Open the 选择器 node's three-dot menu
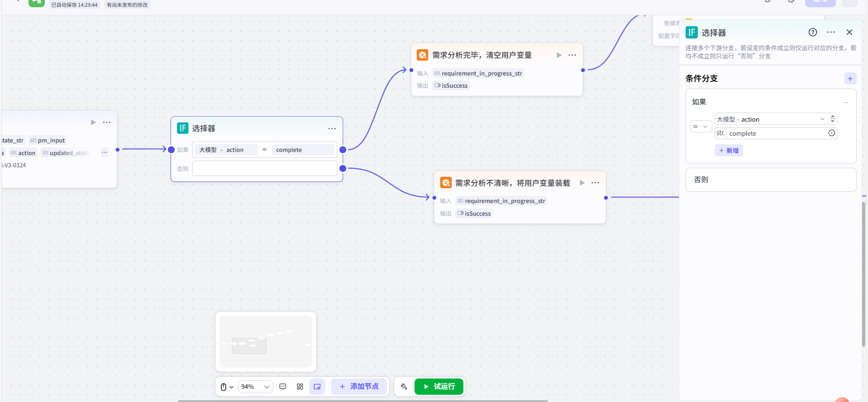 point(332,128)
